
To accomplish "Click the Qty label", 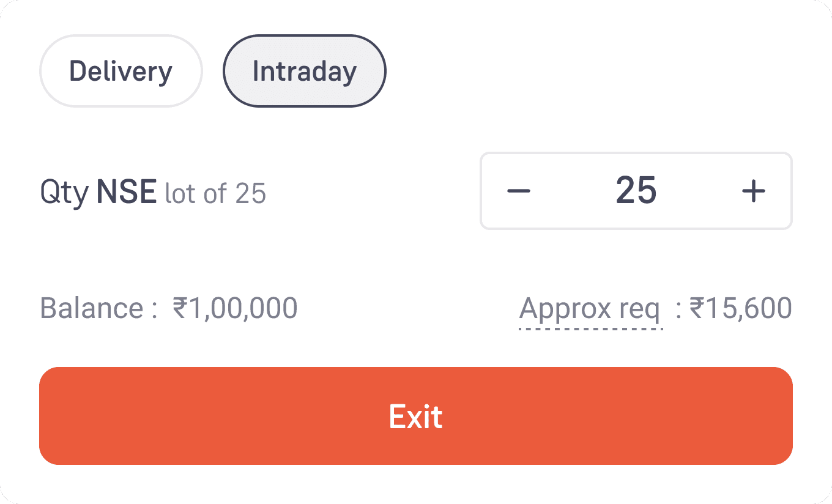I will (64, 194).
